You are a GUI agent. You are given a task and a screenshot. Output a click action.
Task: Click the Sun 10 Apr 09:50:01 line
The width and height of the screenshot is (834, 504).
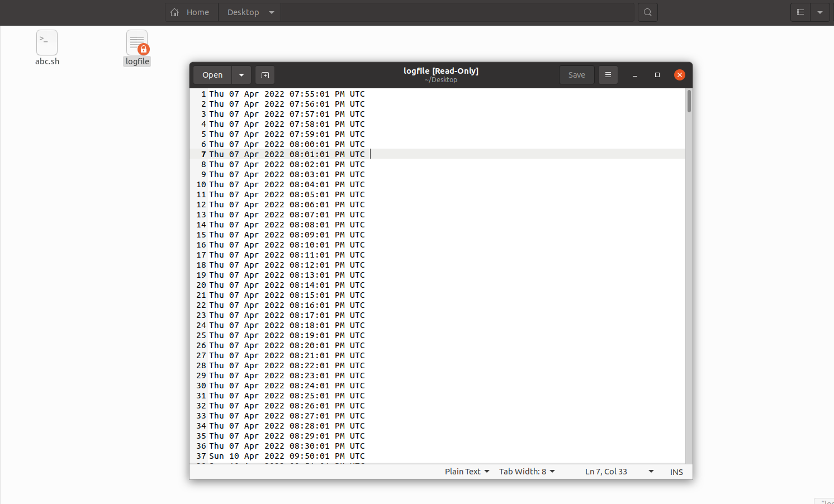[x=287, y=456]
